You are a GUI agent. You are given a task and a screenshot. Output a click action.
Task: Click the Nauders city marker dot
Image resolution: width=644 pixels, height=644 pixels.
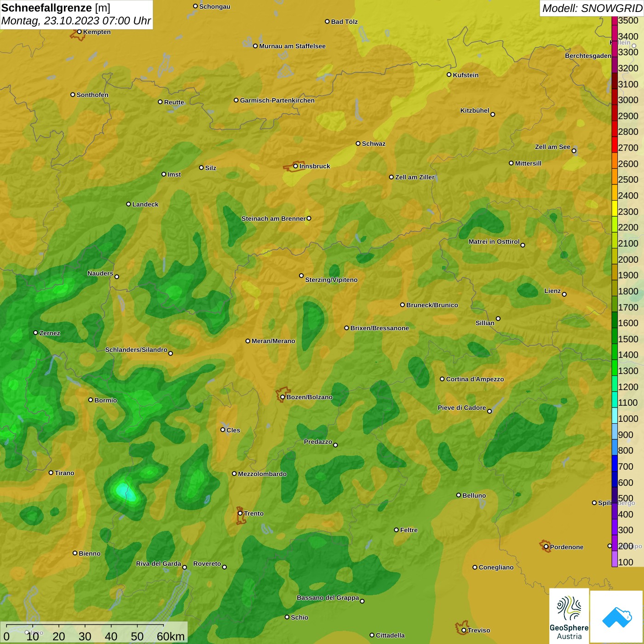coord(117,276)
